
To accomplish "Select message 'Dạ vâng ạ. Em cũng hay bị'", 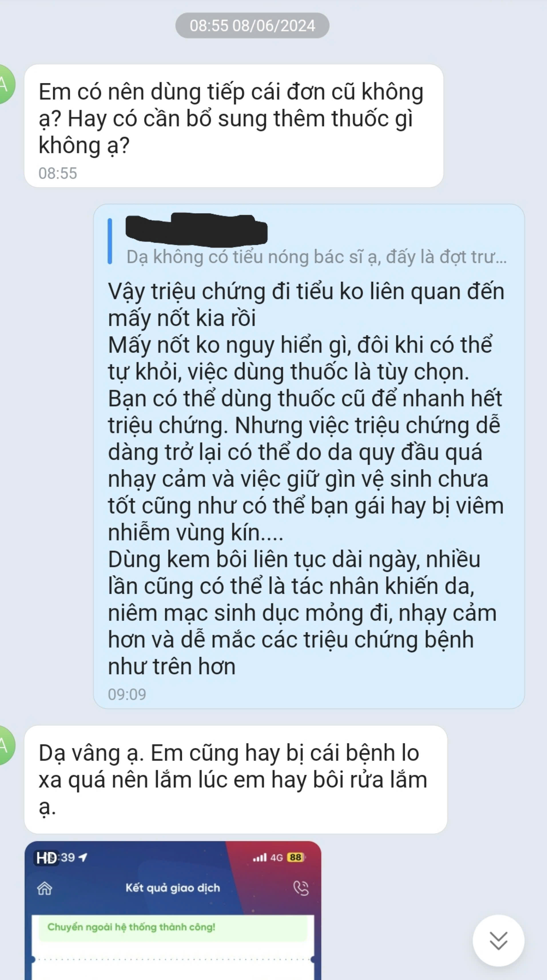I will coord(236,779).
